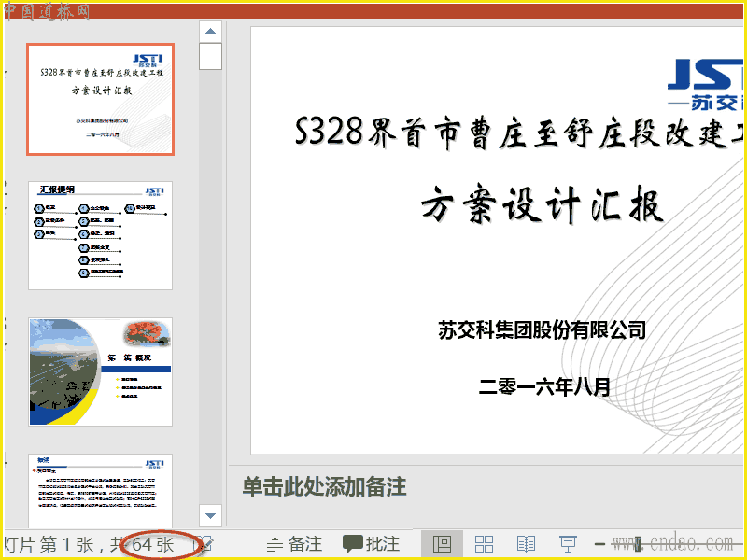Select the fourth slide thumbnail with 概述 text

point(101,491)
